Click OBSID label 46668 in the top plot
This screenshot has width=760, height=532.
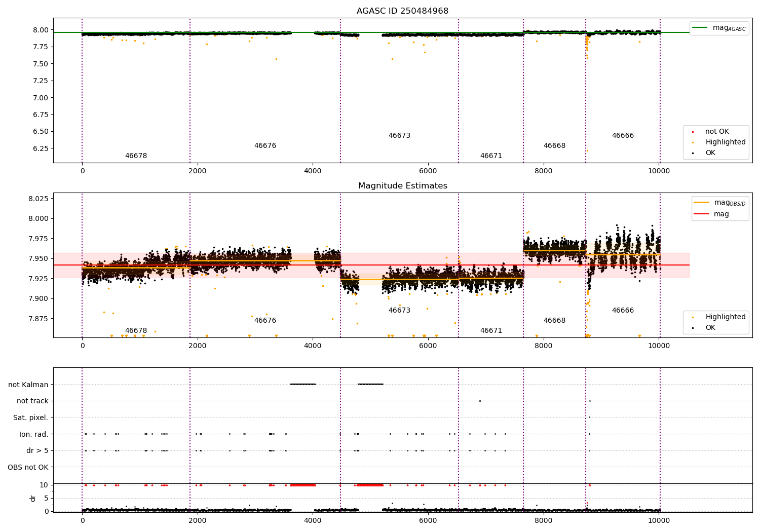pos(554,145)
